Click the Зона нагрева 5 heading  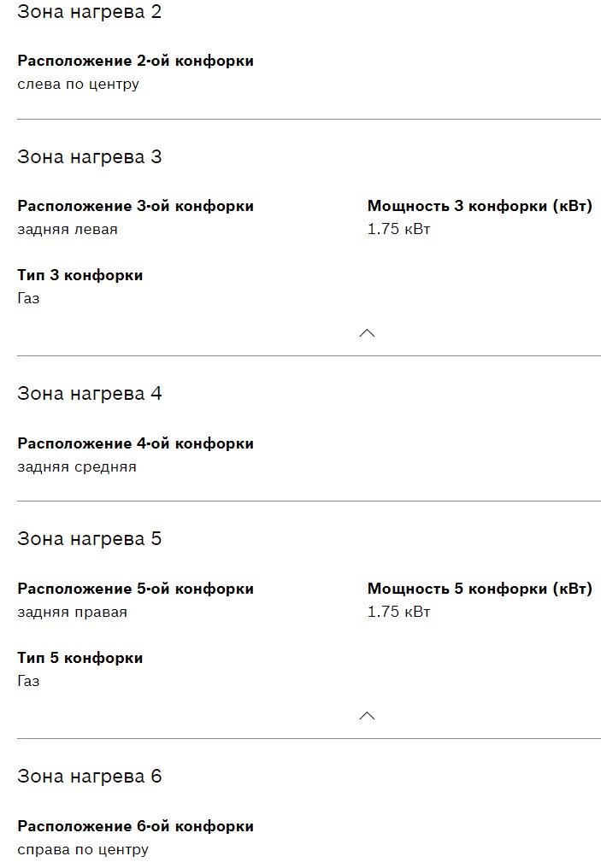[90, 539]
